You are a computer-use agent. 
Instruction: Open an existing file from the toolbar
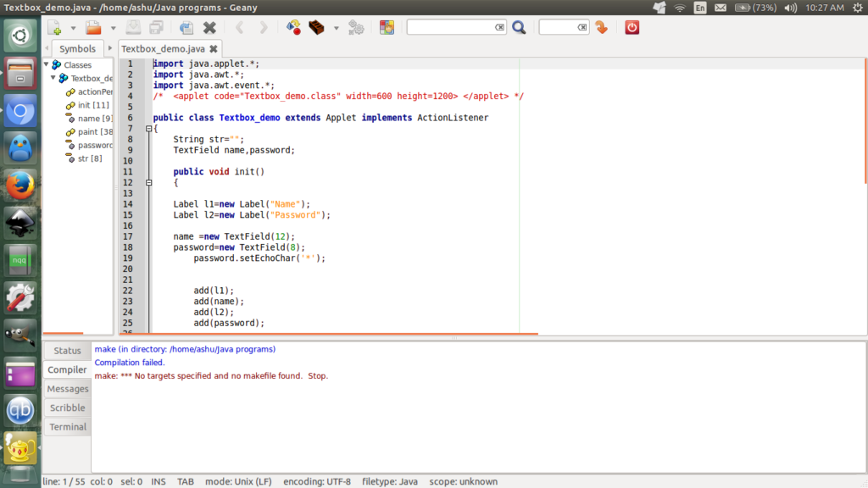tap(93, 28)
